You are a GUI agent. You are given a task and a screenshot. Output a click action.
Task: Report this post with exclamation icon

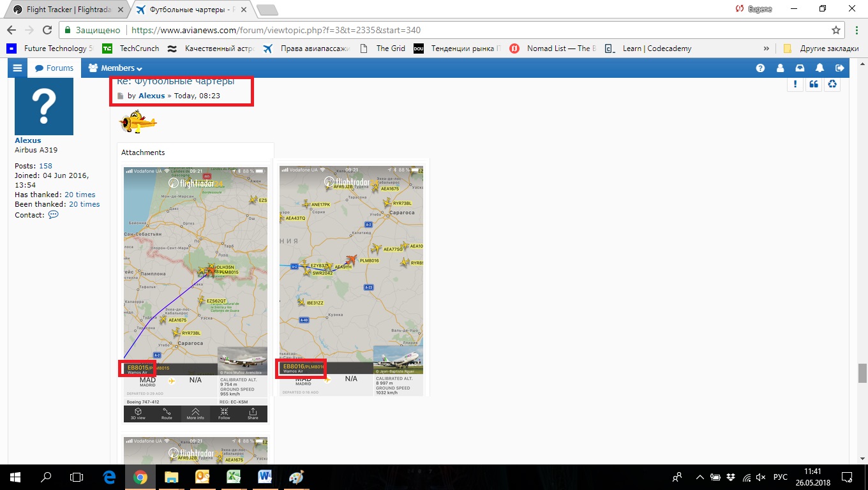coord(795,84)
